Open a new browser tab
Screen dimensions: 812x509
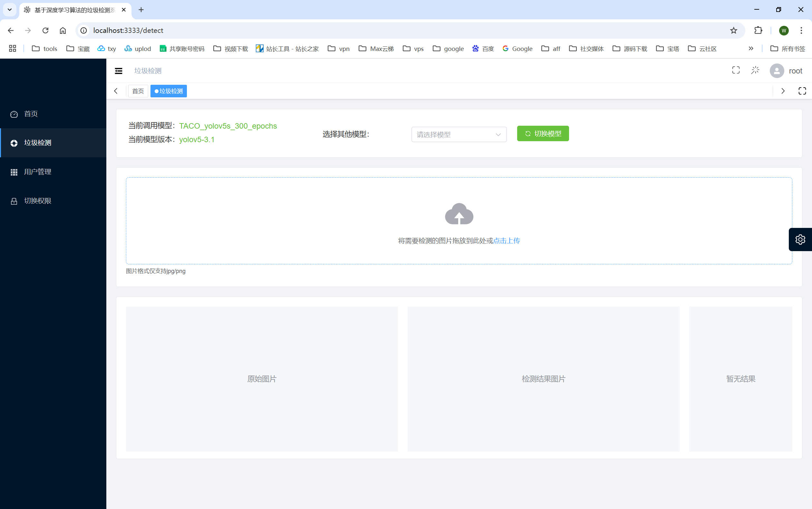click(x=141, y=10)
